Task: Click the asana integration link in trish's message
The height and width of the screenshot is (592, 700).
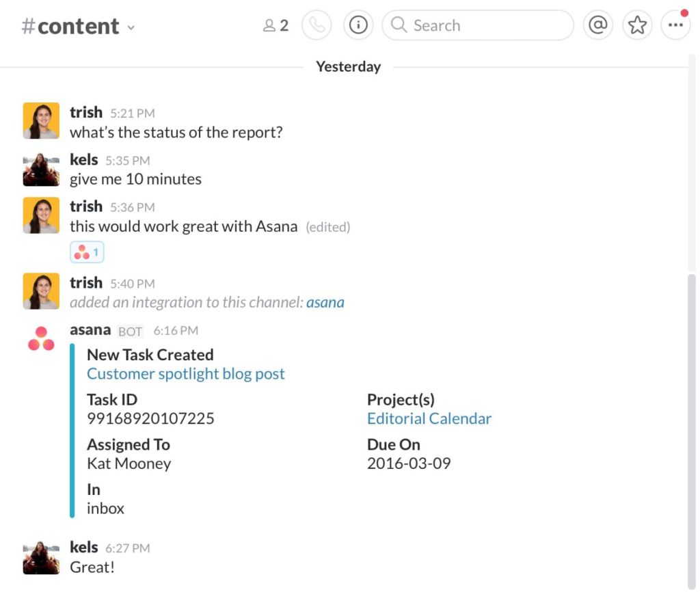Action: coord(325,302)
